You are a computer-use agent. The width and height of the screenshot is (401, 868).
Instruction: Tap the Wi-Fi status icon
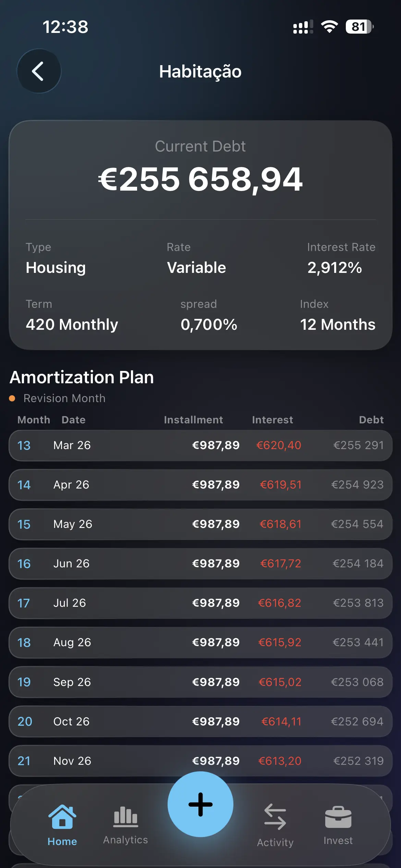[329, 27]
